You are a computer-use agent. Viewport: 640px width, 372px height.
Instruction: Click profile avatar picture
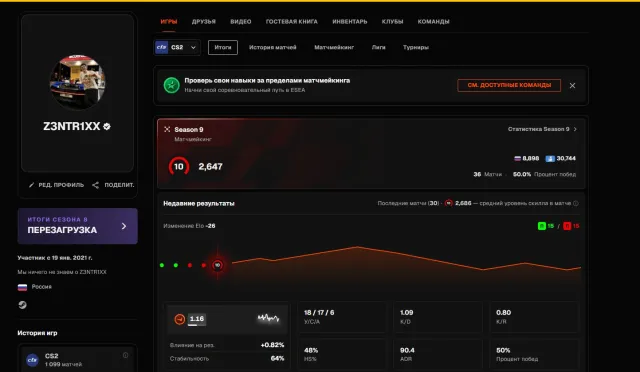78,82
